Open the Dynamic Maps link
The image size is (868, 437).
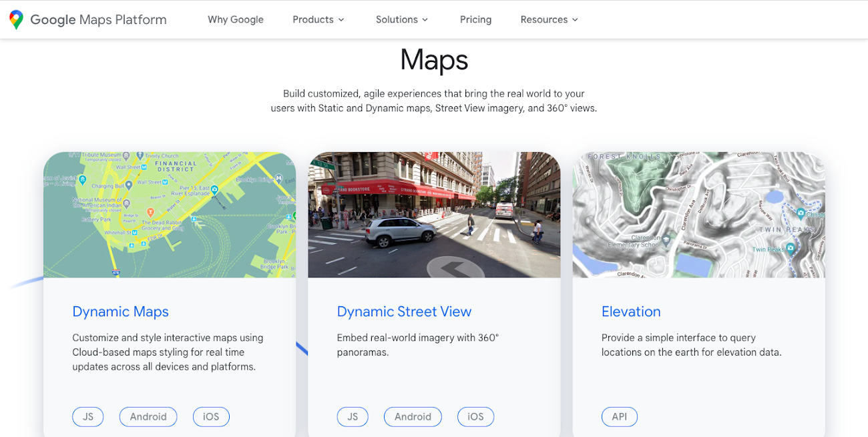[120, 312]
